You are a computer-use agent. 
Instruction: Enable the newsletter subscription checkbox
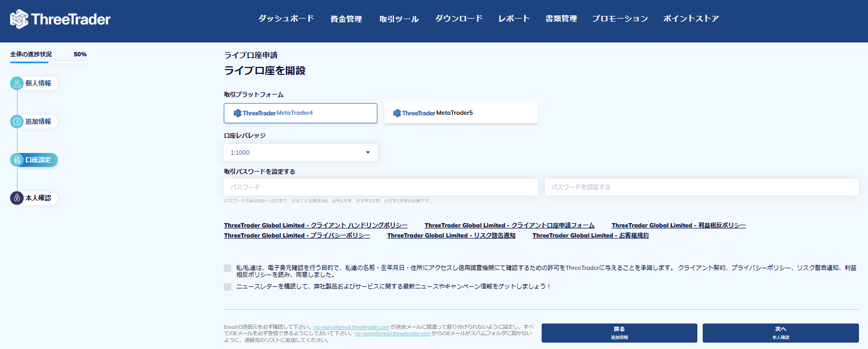(227, 287)
